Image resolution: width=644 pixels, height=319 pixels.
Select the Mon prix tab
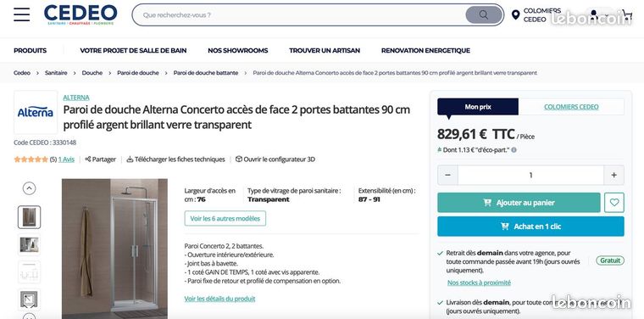click(478, 107)
